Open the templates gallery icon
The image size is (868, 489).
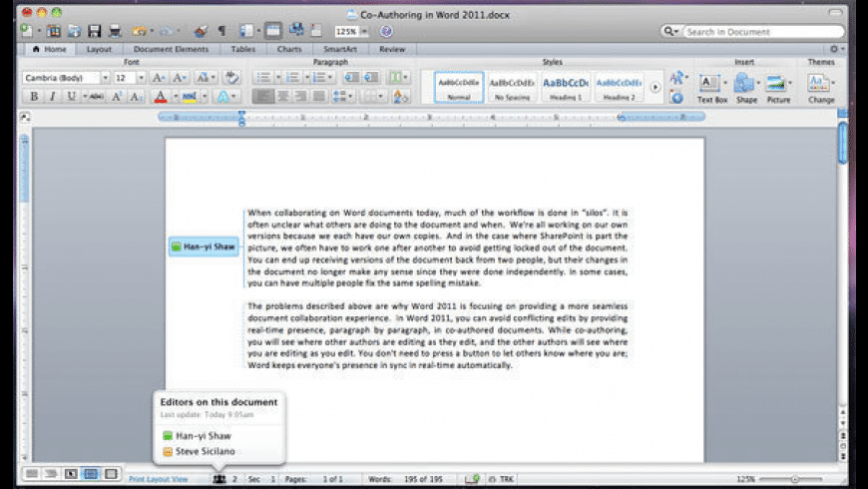pyautogui.click(x=54, y=31)
